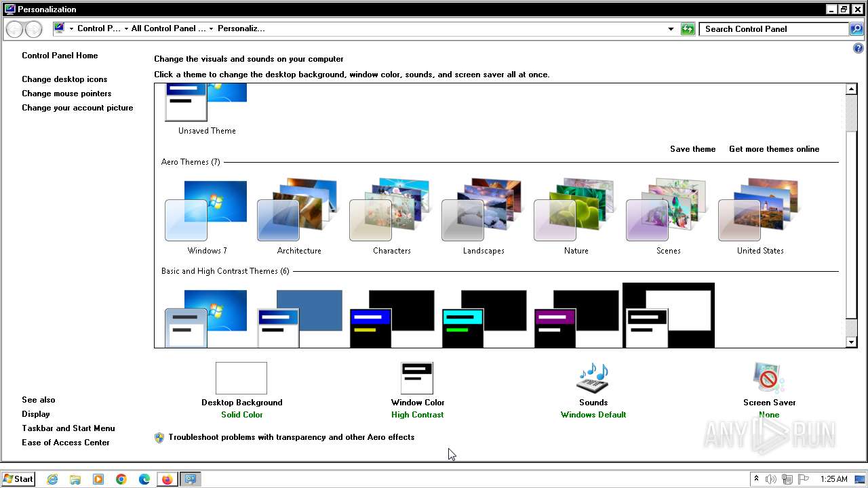
Task: Open Ease of Access Center link
Action: 66,443
